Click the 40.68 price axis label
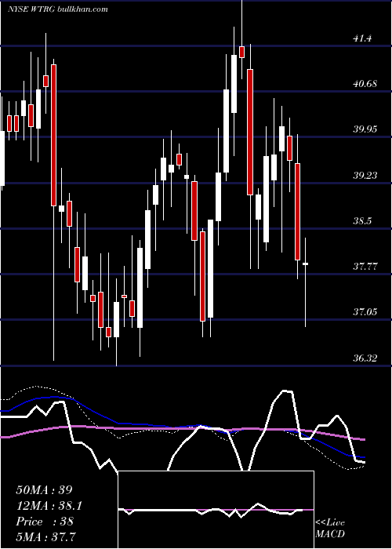392x549 pixels. point(365,84)
